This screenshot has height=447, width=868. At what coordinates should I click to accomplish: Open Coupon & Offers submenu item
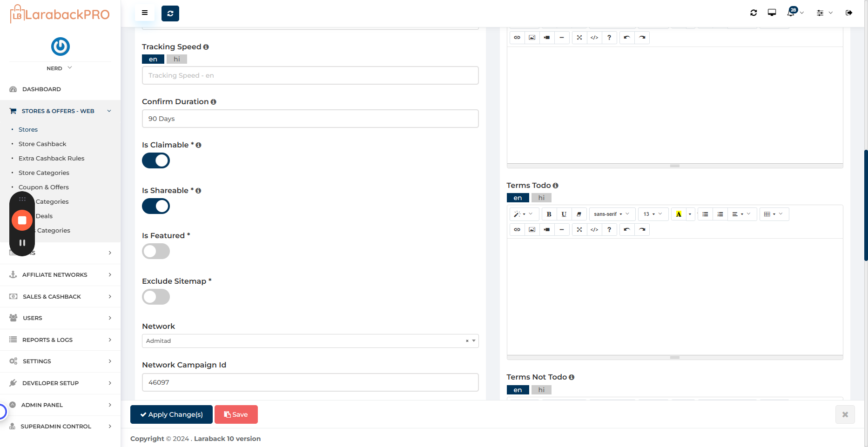coord(44,187)
